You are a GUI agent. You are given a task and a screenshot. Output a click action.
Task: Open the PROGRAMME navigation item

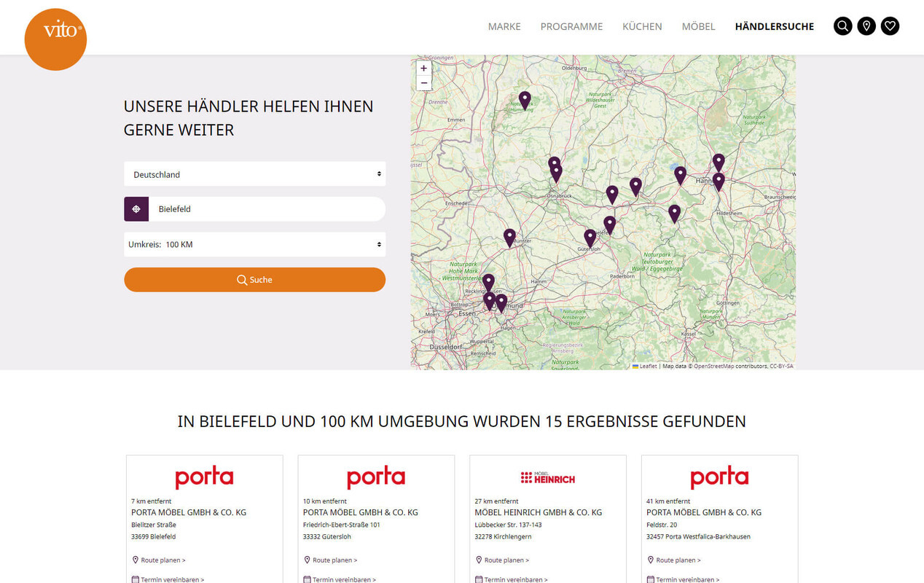tap(571, 26)
